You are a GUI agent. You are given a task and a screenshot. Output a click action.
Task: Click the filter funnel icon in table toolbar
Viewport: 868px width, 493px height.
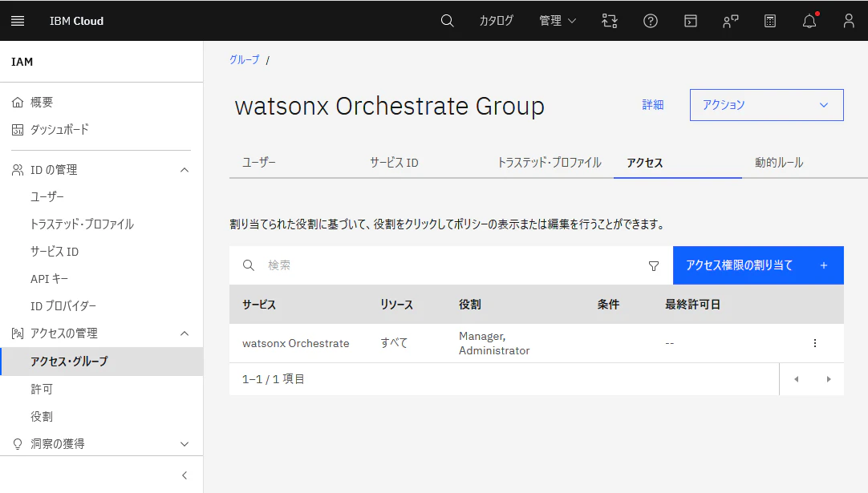click(654, 266)
